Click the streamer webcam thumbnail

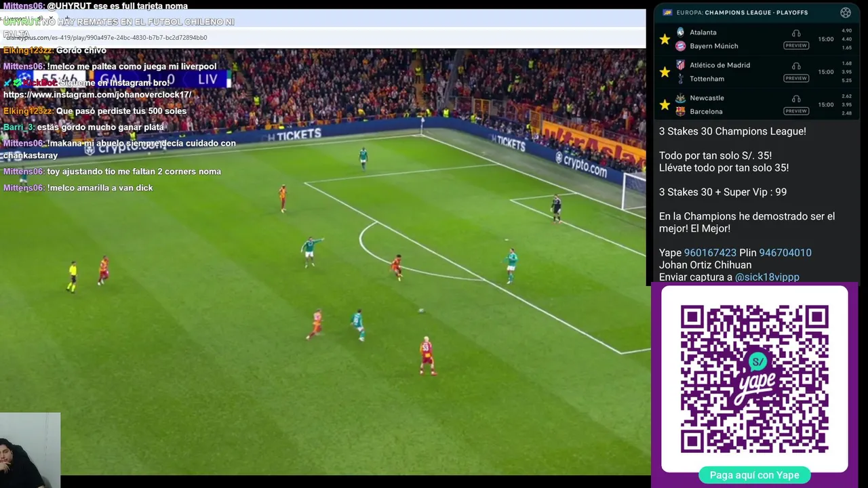[30, 450]
